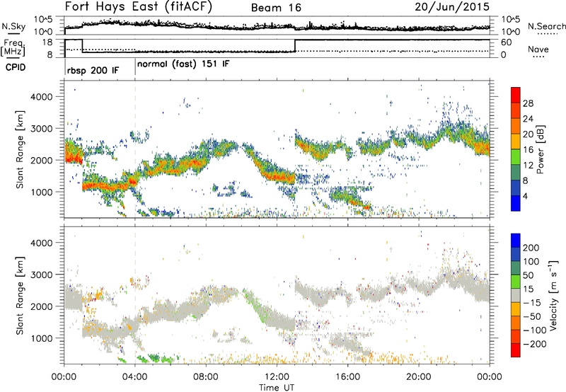Image resolution: width=566 pixels, height=392 pixels.
Task: Click the green velocity patch near 05:00 low range
Action: click(154, 358)
